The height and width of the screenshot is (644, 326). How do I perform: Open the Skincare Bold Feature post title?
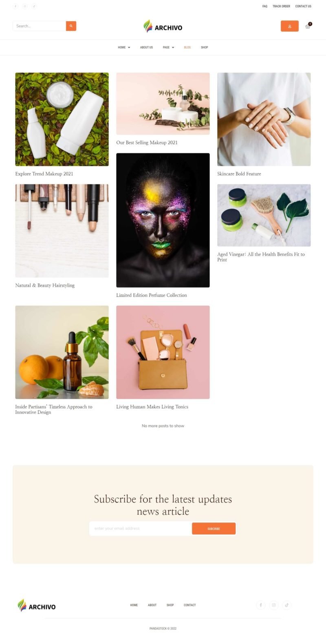[x=239, y=174]
